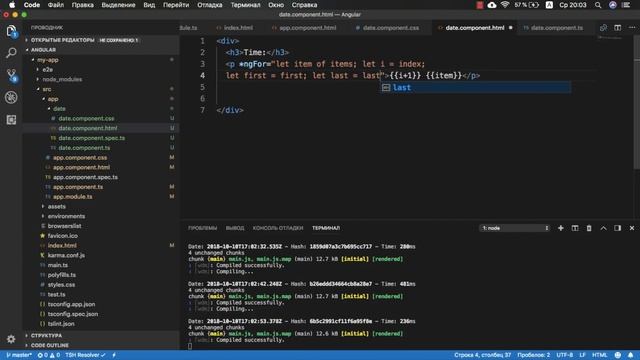This screenshot has height=360, width=640.
Task: Open the Manage gear icon
Action: click(11, 339)
